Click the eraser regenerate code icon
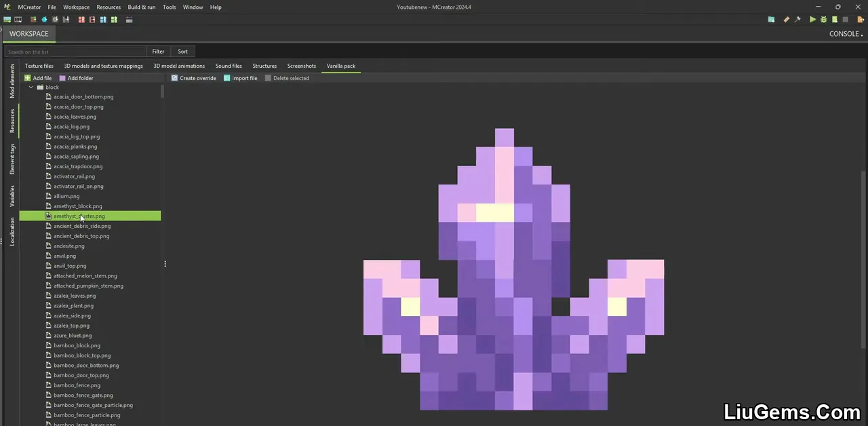 click(x=787, y=20)
